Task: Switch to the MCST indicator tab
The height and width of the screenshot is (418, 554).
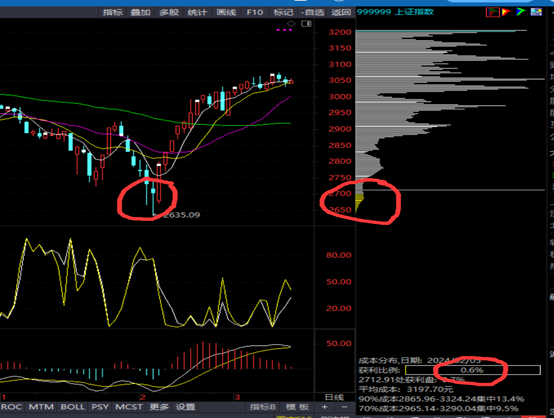Action: click(x=129, y=407)
